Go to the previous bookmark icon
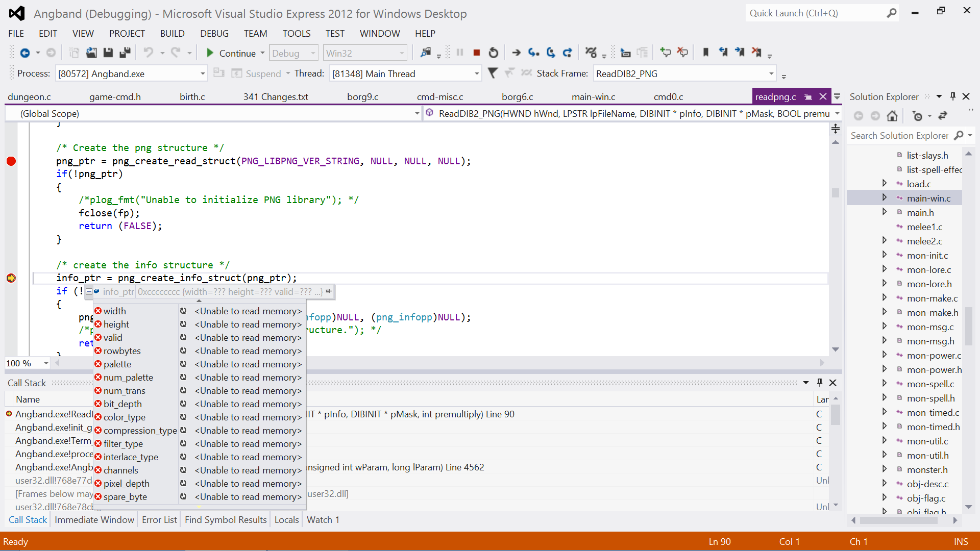 [723, 53]
